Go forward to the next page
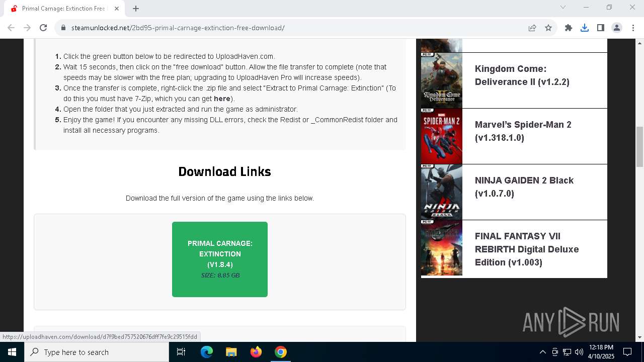 tap(27, 28)
